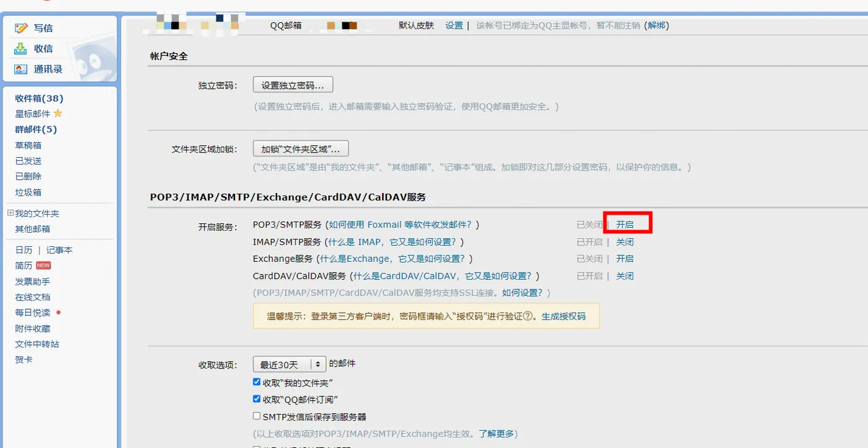Click 设置 link next to 默认皮肤
This screenshot has height=448, width=868.
point(454,25)
